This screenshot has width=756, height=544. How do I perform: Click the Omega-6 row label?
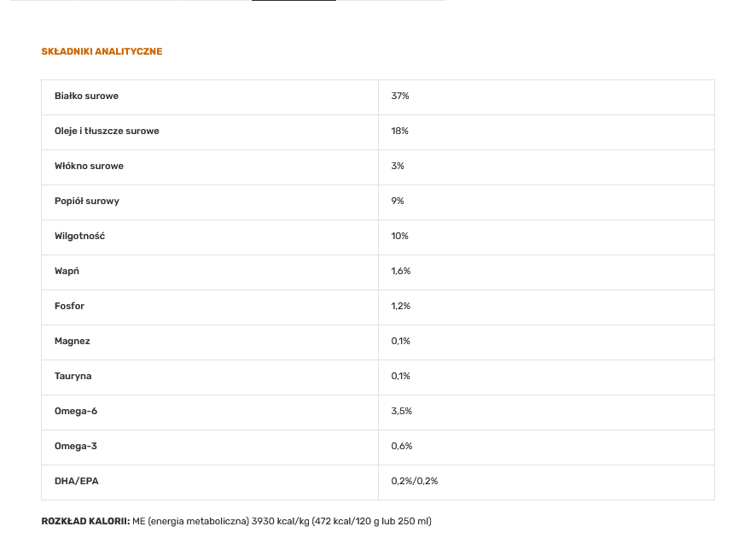click(76, 412)
